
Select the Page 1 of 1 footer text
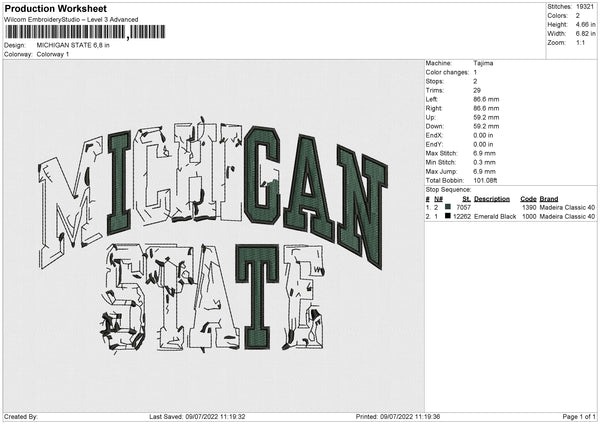(579, 417)
